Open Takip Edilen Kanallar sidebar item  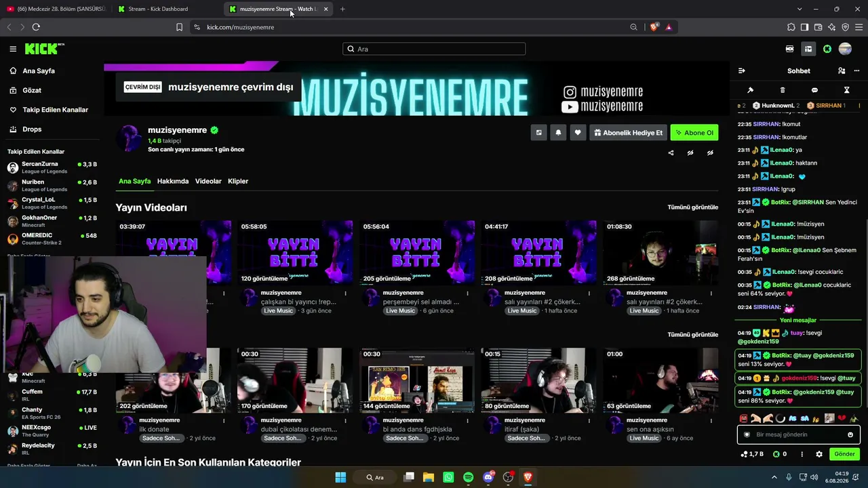pos(52,110)
